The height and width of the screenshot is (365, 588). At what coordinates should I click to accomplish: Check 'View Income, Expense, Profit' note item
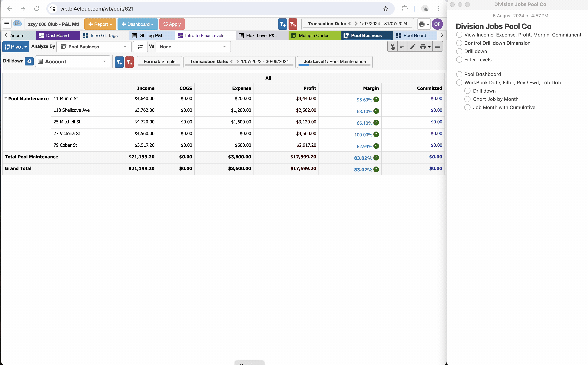459,35
